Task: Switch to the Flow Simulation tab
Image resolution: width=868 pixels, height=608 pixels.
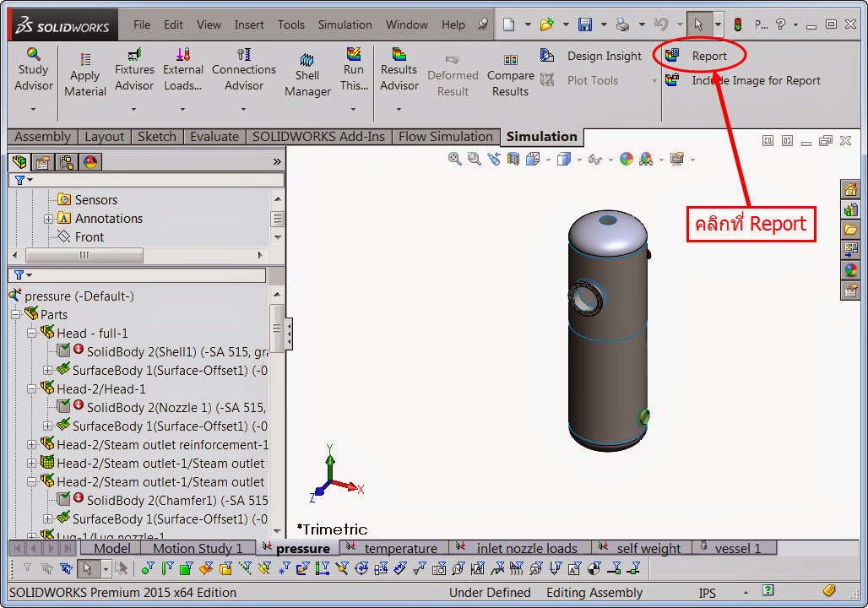Action: (x=446, y=137)
